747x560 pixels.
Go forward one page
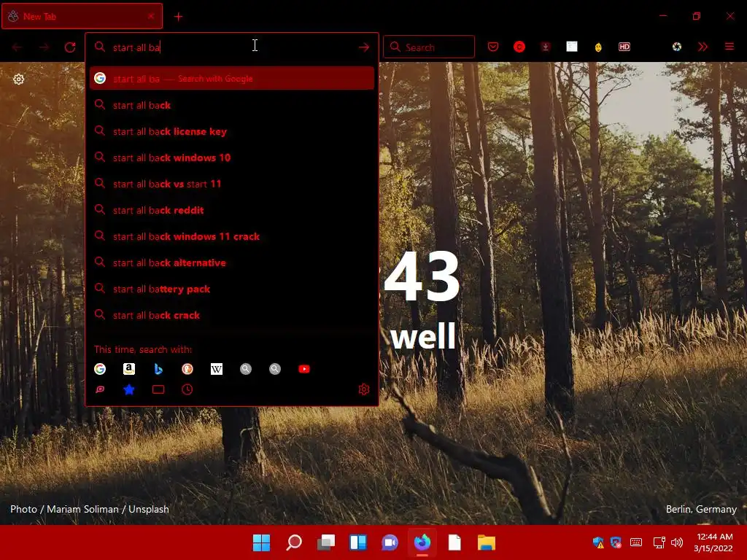coord(44,47)
